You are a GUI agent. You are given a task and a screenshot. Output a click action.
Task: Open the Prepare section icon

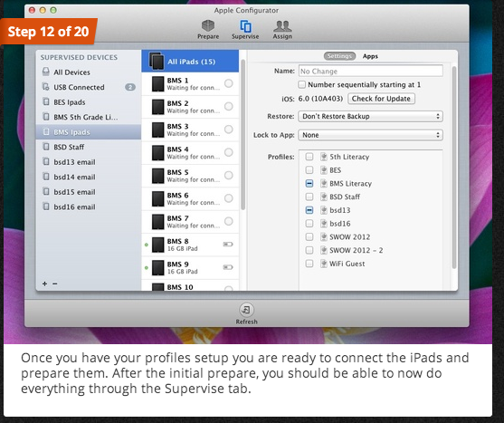pyautogui.click(x=208, y=25)
